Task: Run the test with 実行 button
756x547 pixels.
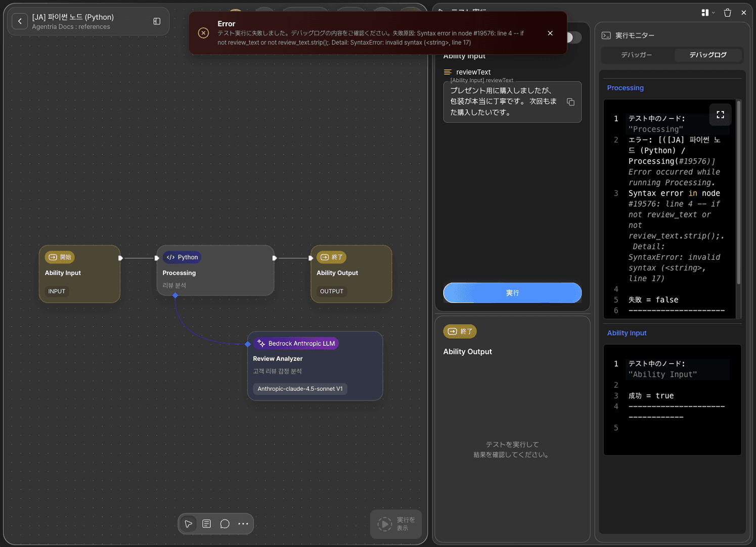Action: coord(512,293)
